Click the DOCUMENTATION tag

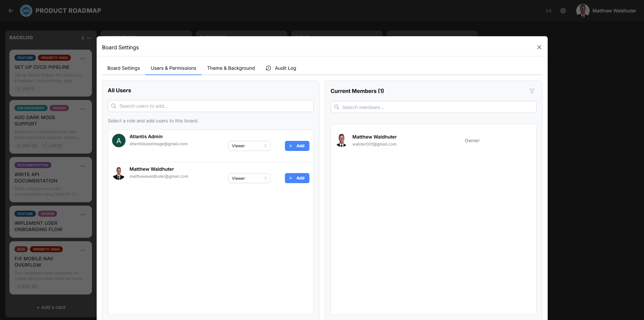pyautogui.click(x=33, y=165)
